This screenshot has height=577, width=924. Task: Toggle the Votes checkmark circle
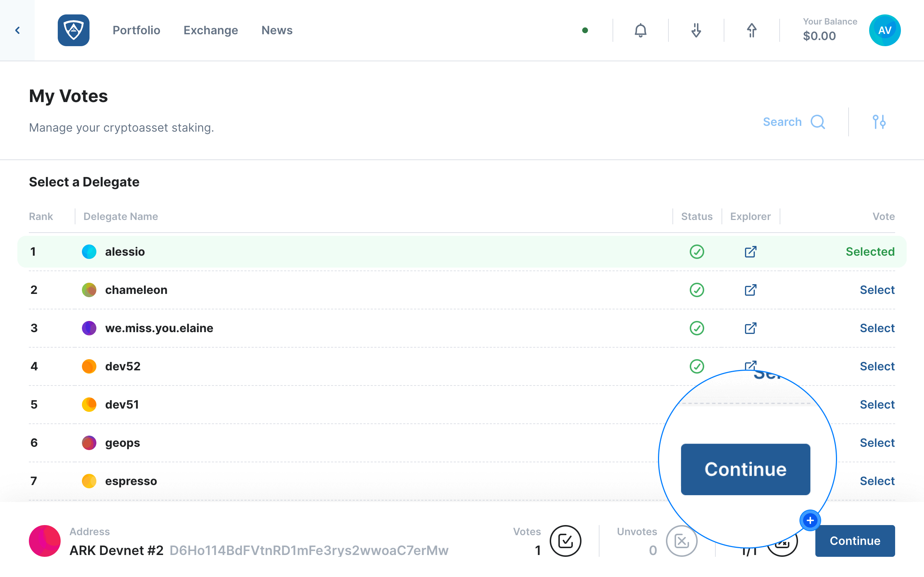tap(566, 541)
